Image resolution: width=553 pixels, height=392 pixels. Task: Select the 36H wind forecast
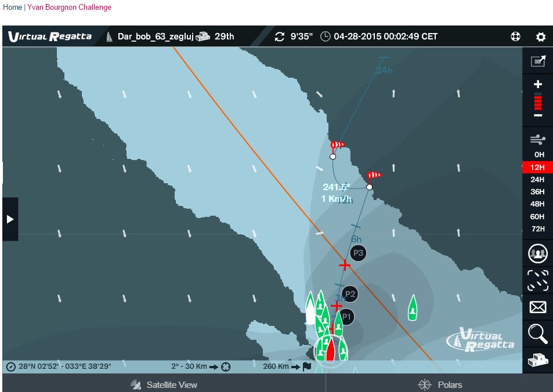pos(538,192)
